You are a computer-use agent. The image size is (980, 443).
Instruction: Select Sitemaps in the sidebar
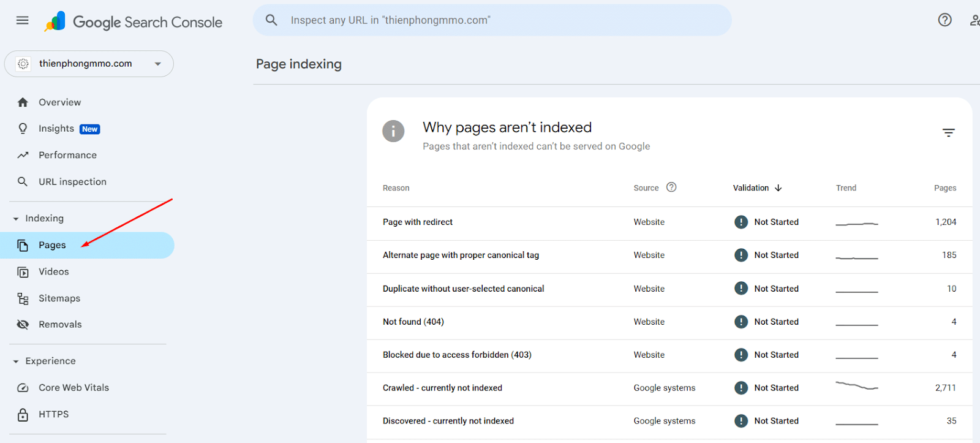click(x=59, y=298)
